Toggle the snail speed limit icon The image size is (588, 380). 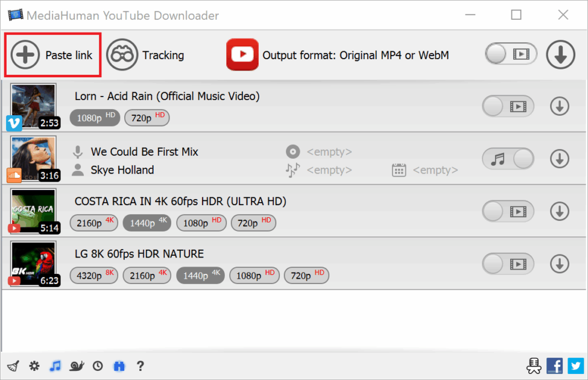point(77,366)
